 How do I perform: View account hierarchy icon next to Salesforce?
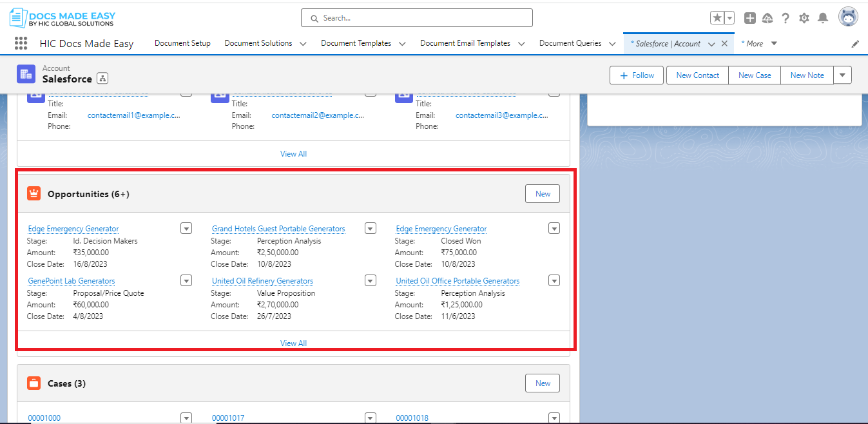pos(102,79)
